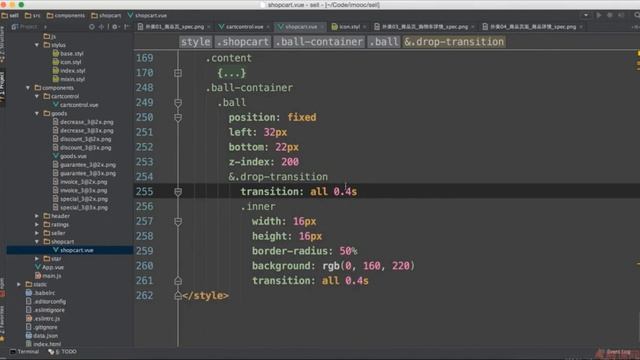640x360 pixels.
Task: Hide the Project tool window
Action: click(x=127, y=27)
